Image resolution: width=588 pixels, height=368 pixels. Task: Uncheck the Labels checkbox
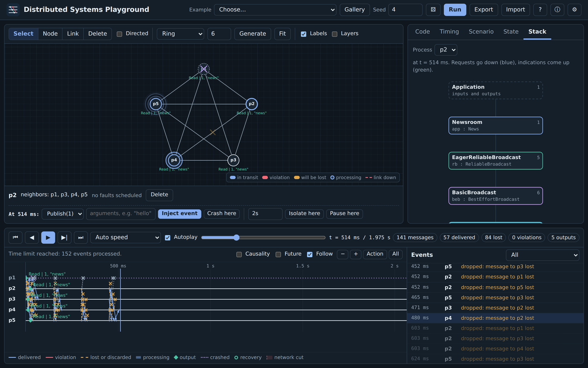[x=303, y=34]
